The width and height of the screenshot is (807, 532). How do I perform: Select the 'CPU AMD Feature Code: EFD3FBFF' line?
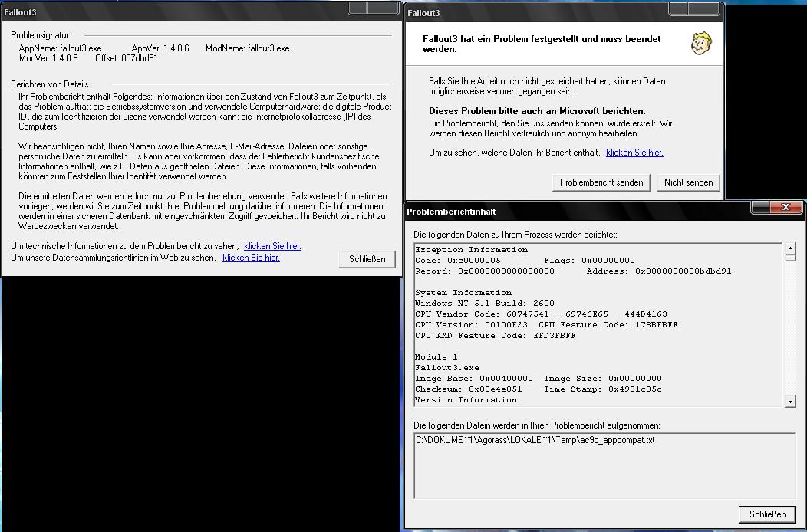pyautogui.click(x=495, y=336)
